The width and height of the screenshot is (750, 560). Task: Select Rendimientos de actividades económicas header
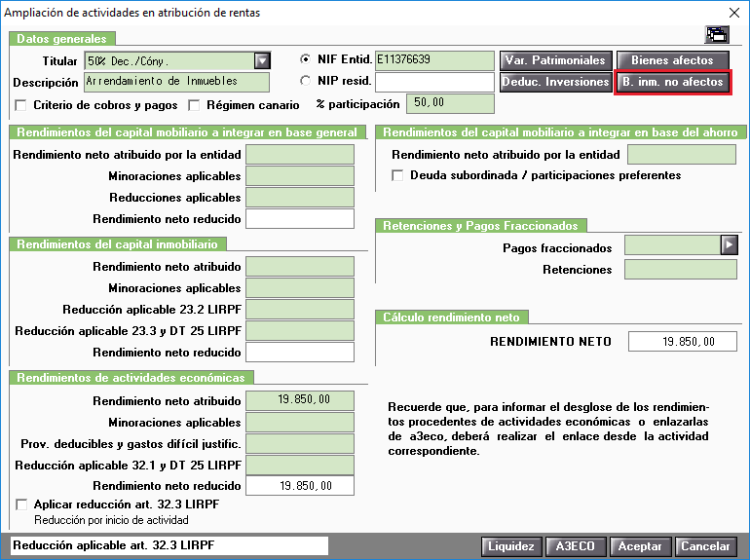(x=131, y=378)
